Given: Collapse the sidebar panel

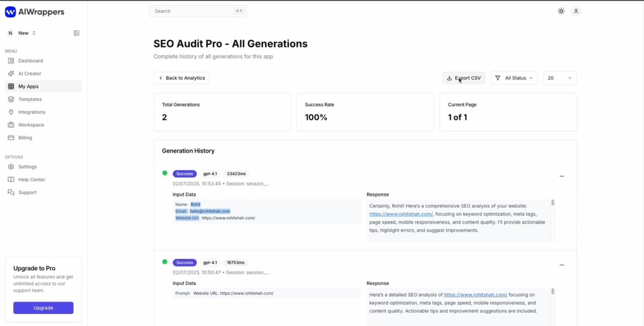Looking at the screenshot, I should tap(76, 33).
